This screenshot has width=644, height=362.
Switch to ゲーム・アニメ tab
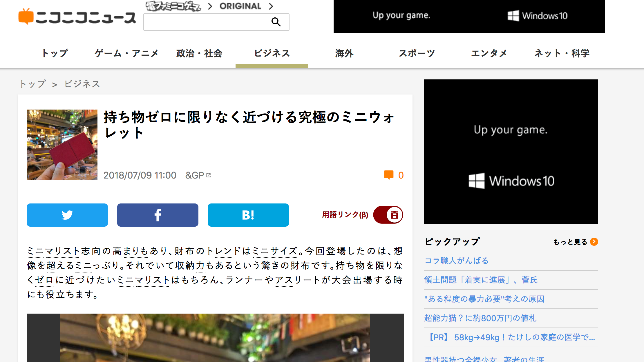(126, 53)
